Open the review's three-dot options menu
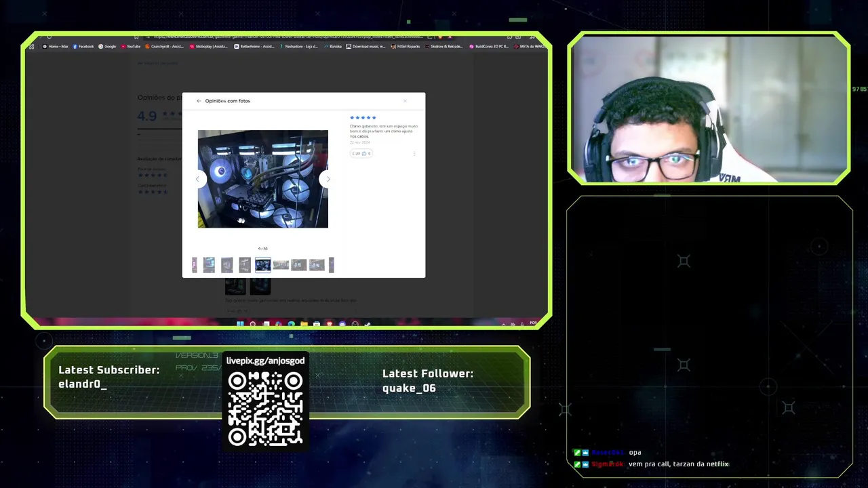 pyautogui.click(x=414, y=153)
